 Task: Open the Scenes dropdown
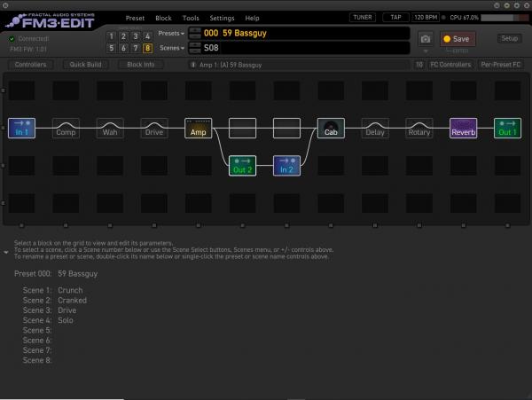click(172, 48)
